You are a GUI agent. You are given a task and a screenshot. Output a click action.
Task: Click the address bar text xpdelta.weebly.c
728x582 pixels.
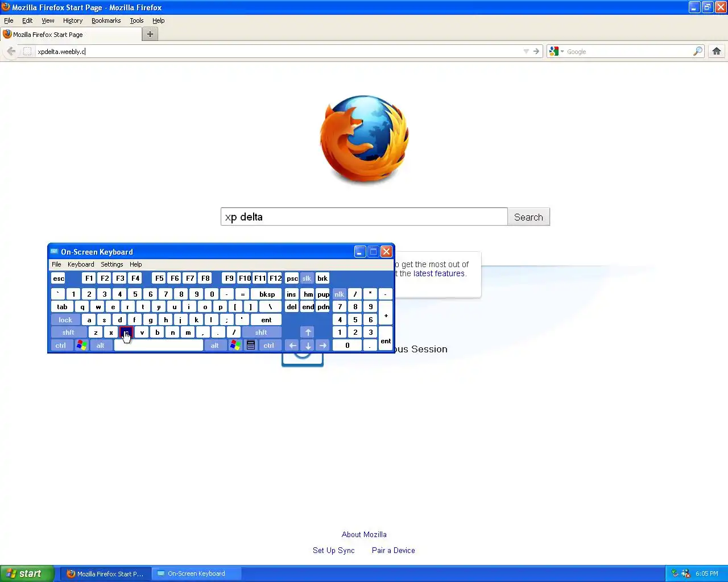click(x=61, y=51)
